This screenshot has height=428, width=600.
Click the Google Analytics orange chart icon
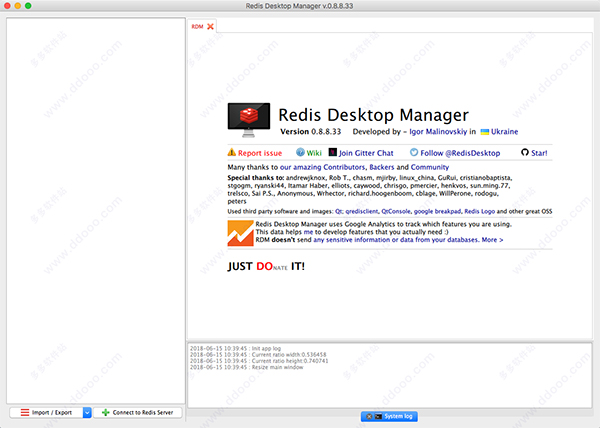[x=240, y=233]
